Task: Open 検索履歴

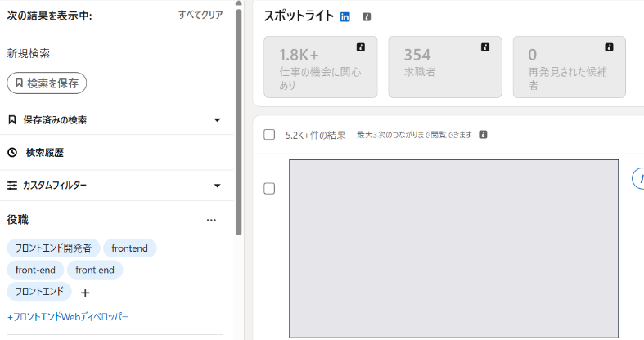Action: click(44, 153)
